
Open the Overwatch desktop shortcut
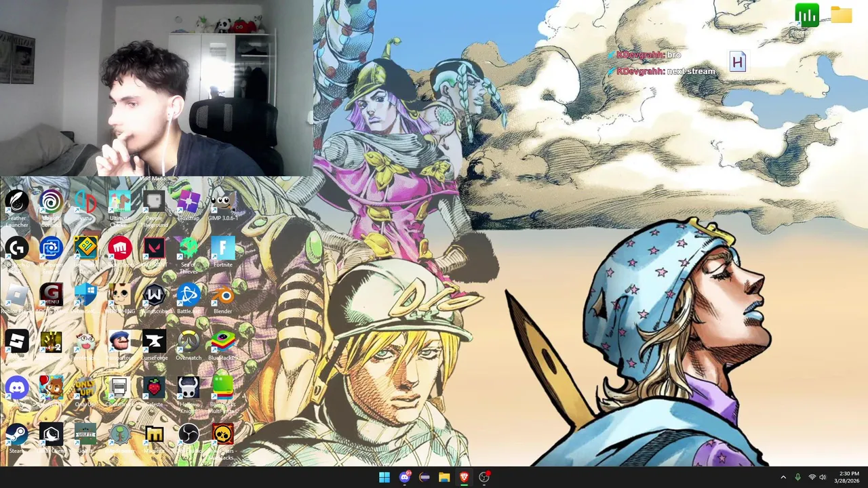coord(189,345)
